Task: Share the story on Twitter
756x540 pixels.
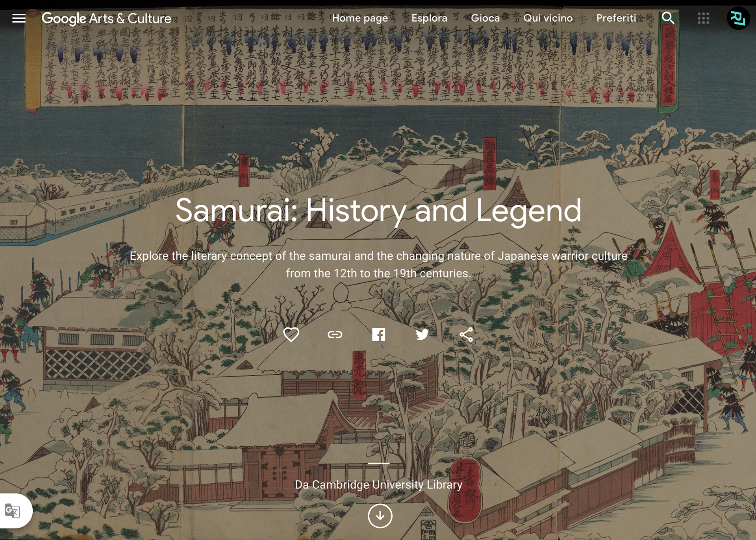Action: [422, 335]
